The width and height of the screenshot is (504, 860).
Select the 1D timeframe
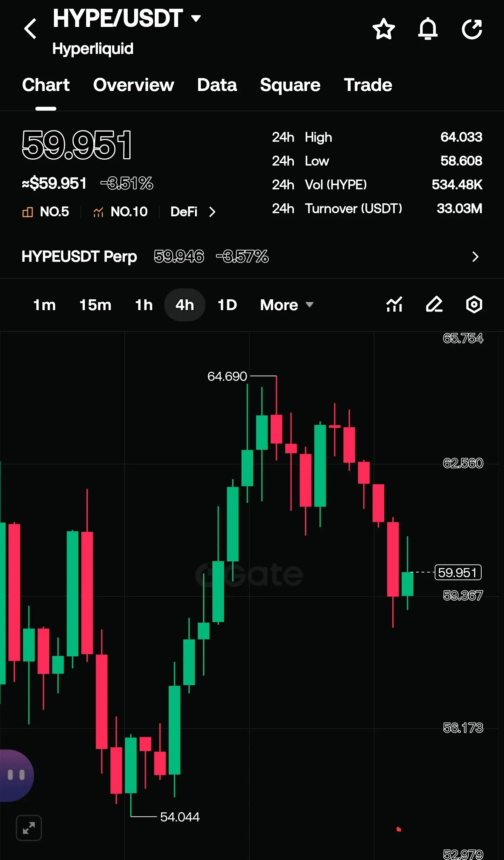pyautogui.click(x=227, y=305)
